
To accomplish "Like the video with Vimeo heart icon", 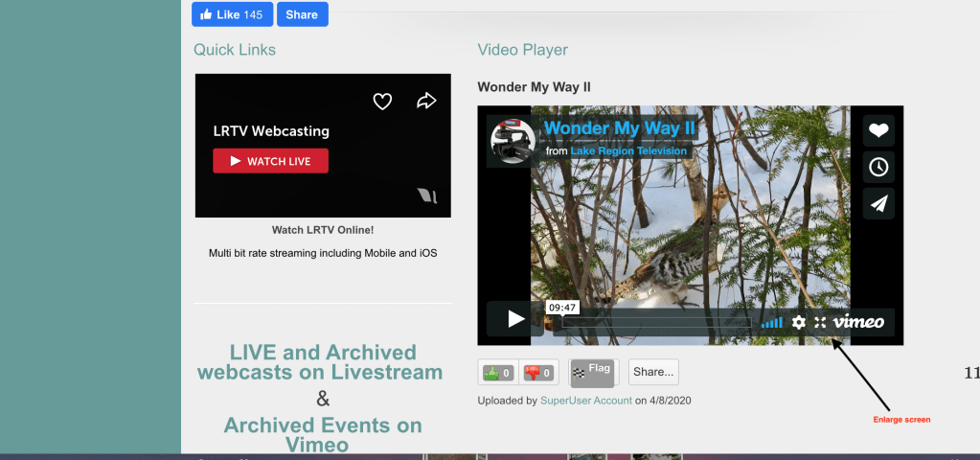I will pos(878,131).
